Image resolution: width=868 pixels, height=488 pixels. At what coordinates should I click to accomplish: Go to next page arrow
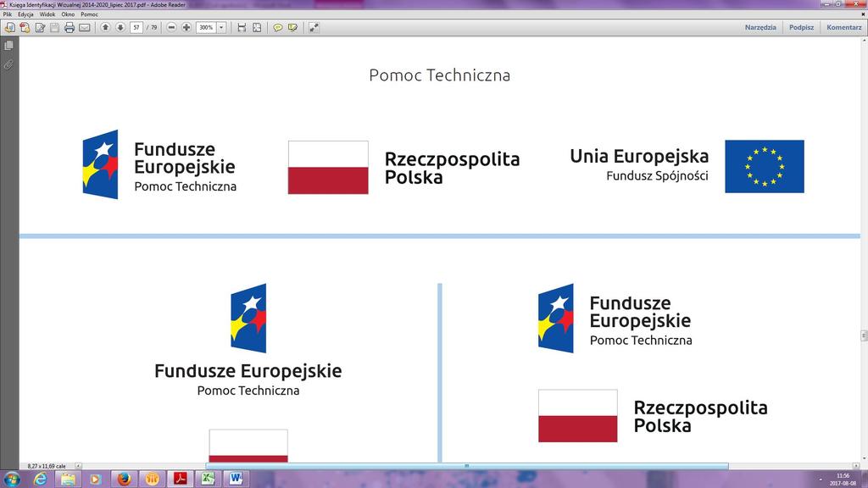pyautogui.click(x=120, y=27)
